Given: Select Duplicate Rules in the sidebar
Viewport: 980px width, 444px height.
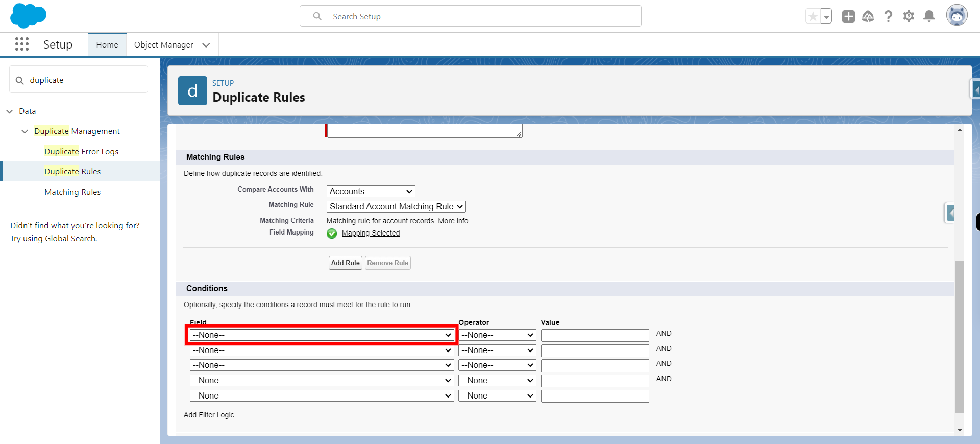Looking at the screenshot, I should point(72,171).
